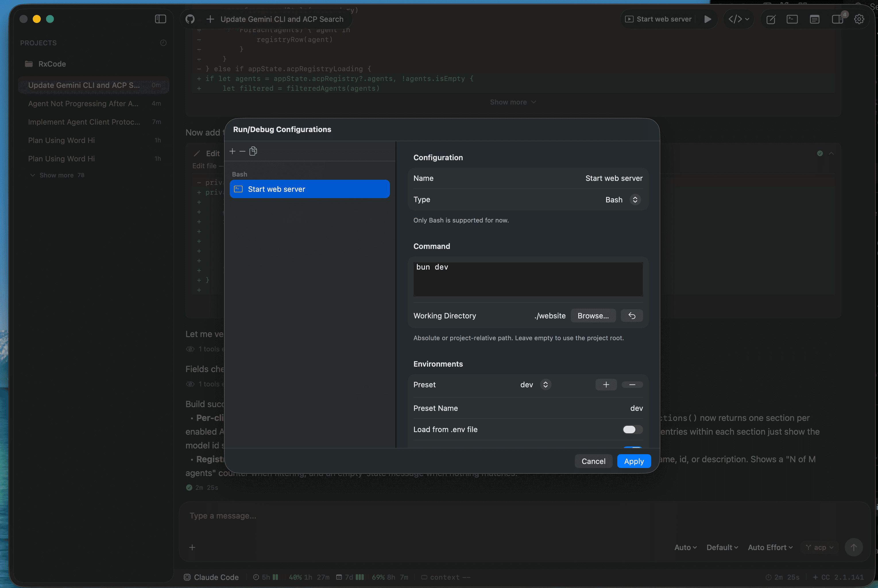Image resolution: width=878 pixels, height=588 pixels.
Task: Reset the working directory with undo arrow
Action: [x=632, y=316]
